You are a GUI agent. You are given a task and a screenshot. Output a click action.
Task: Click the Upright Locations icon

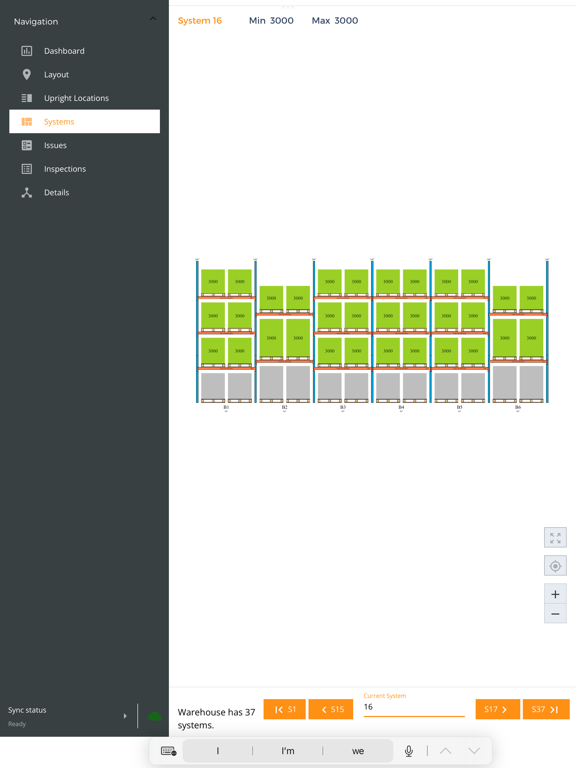(27, 98)
